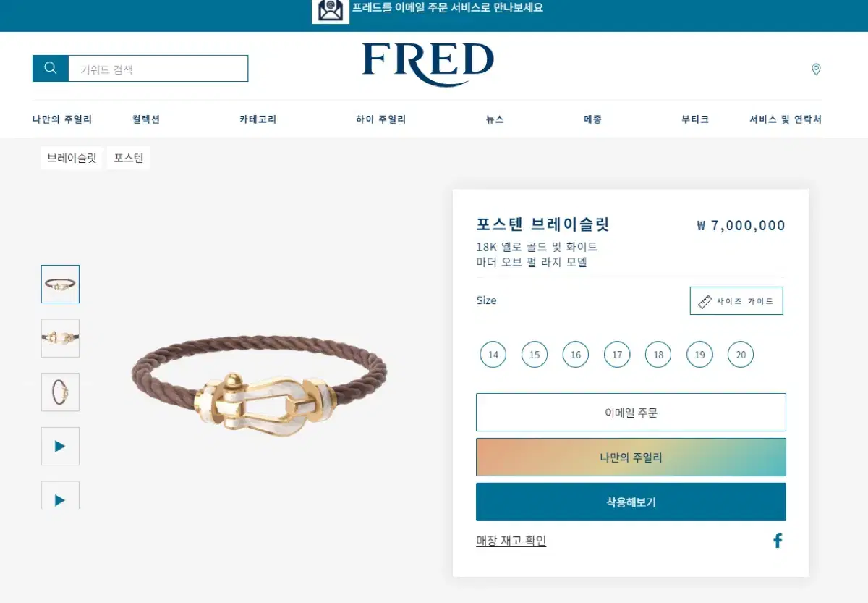Image resolution: width=868 pixels, height=603 pixels.
Task: Click the email envelope icon in banner
Action: coord(331,11)
